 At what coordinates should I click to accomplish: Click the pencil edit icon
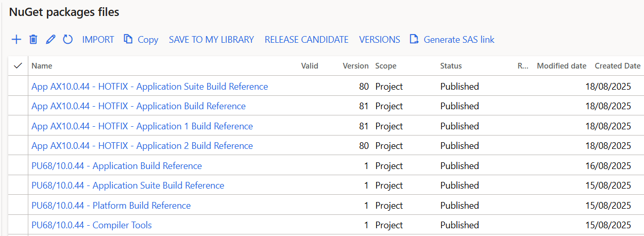tap(50, 40)
